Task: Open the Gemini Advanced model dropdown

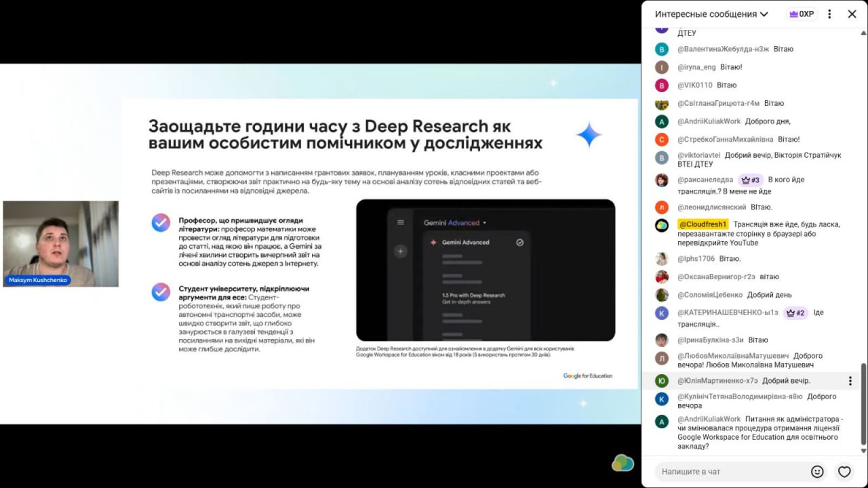Action: coord(484,222)
